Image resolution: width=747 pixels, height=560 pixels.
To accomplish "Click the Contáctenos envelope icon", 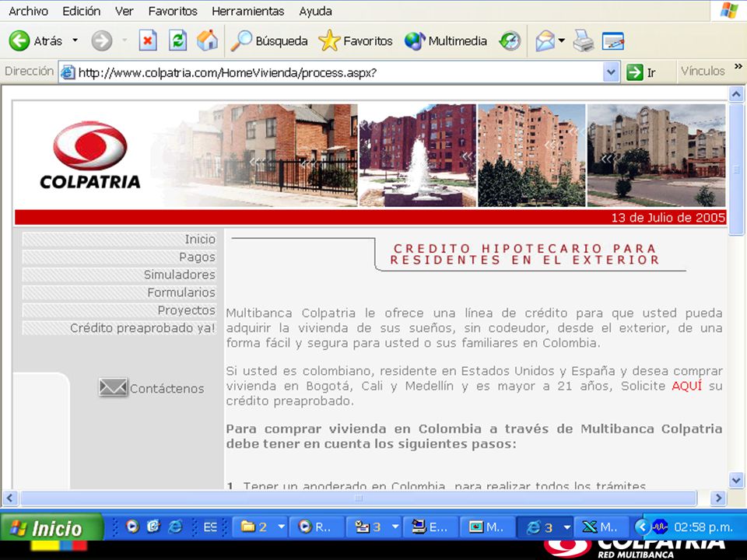I will point(113,387).
